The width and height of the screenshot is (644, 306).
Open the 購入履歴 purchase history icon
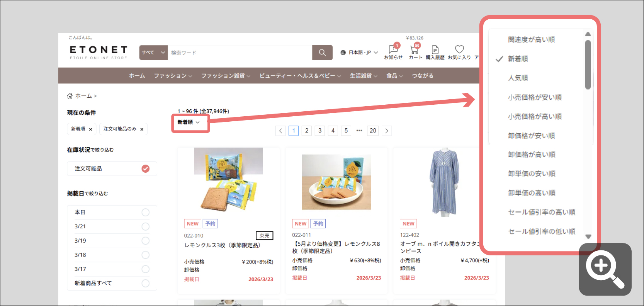[435, 53]
